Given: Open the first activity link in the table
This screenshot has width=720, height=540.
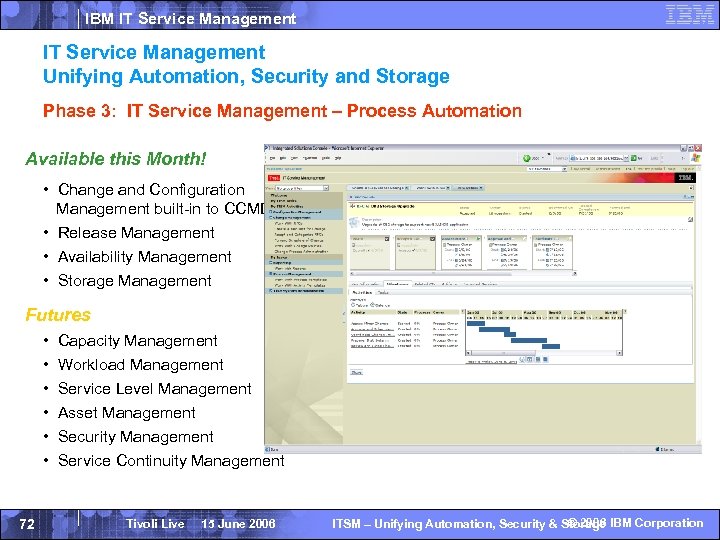Looking at the screenshot, I should (370, 323).
